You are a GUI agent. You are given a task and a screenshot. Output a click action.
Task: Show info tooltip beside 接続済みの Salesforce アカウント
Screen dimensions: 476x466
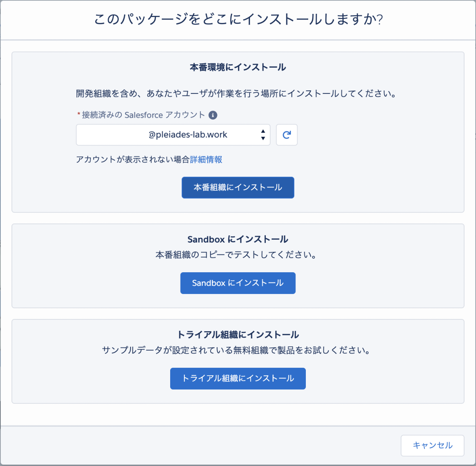pos(213,115)
